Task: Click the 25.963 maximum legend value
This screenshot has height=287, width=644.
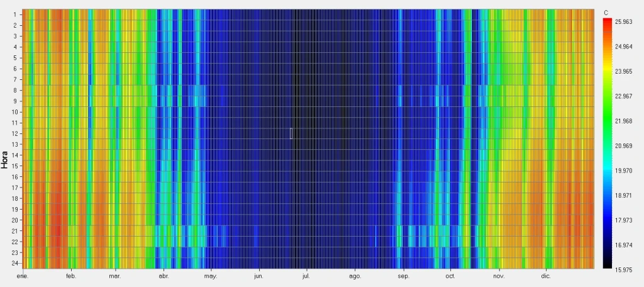Action: tap(623, 21)
